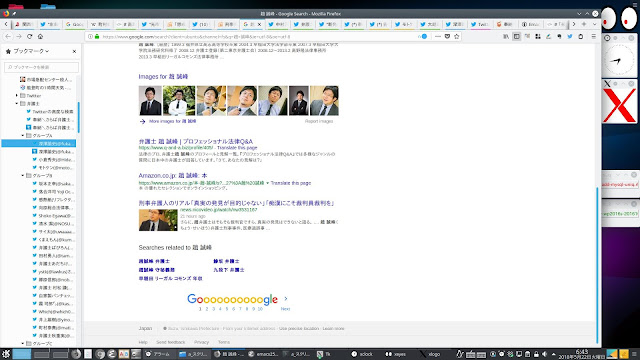The width and height of the screenshot is (640, 360).
Task: Open Amazon result URL dropdown arrow
Action: tap(267, 183)
